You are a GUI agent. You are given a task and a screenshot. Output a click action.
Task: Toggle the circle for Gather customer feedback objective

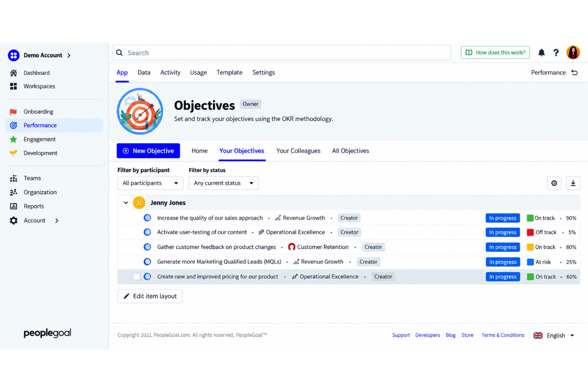(x=147, y=247)
